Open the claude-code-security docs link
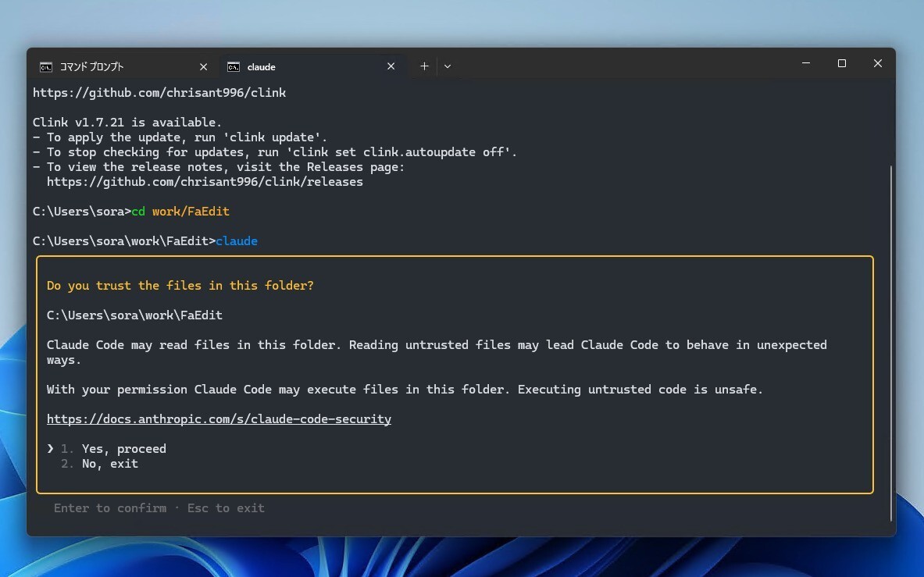924x577 pixels. point(219,419)
